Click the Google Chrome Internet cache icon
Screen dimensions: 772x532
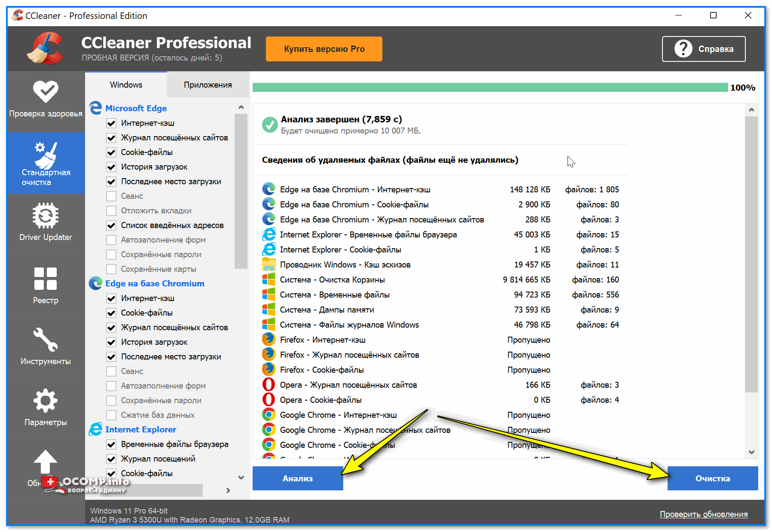[269, 415]
